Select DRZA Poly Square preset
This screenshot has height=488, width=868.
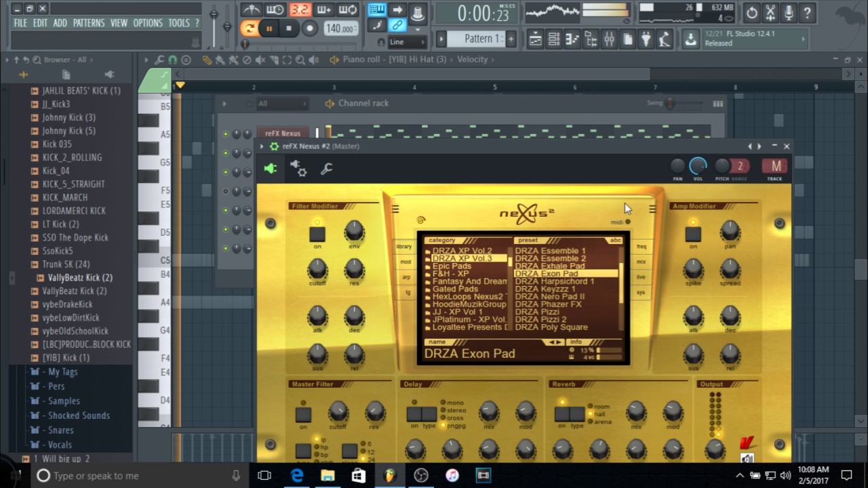[551, 327]
